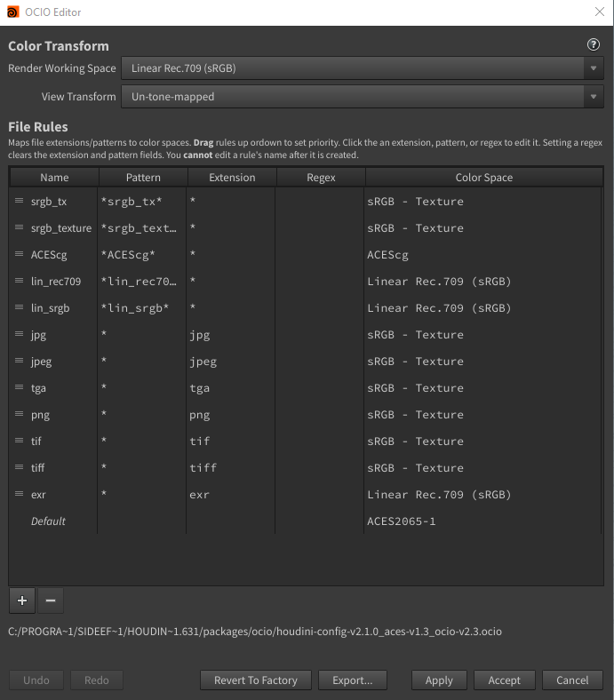Click the Name column header
This screenshot has height=700, width=614.
pos(54,178)
